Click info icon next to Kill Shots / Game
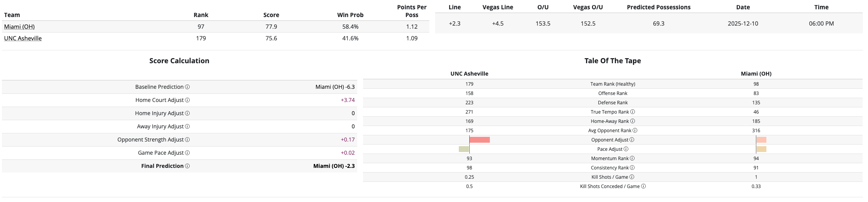Image resolution: width=868 pixels, height=202 pixels. (632, 177)
